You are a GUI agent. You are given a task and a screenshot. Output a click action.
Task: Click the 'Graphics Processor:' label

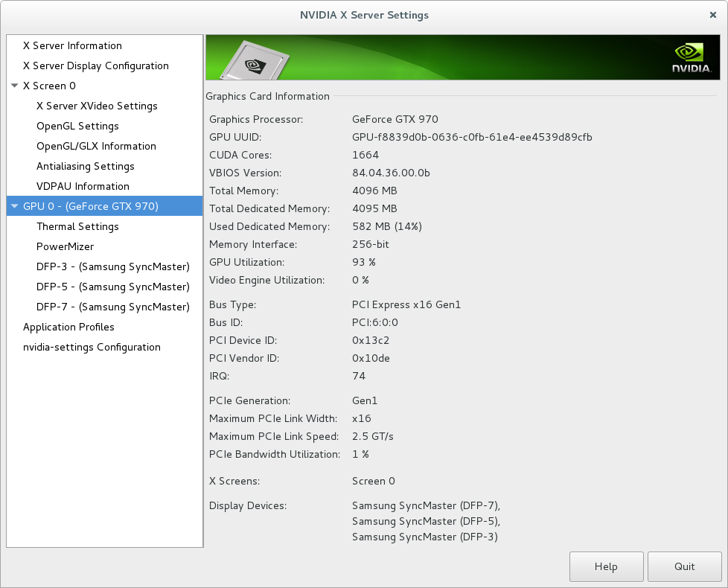pyautogui.click(x=256, y=119)
